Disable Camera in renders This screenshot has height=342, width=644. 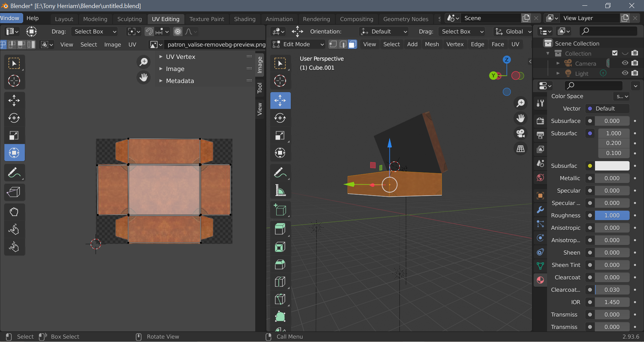(x=635, y=63)
